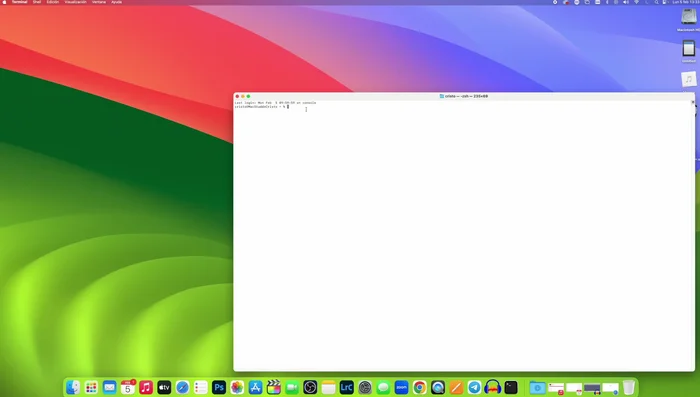The height and width of the screenshot is (397, 700).
Task: Launch Final Cut Pro from the Dock
Action: [274, 387]
